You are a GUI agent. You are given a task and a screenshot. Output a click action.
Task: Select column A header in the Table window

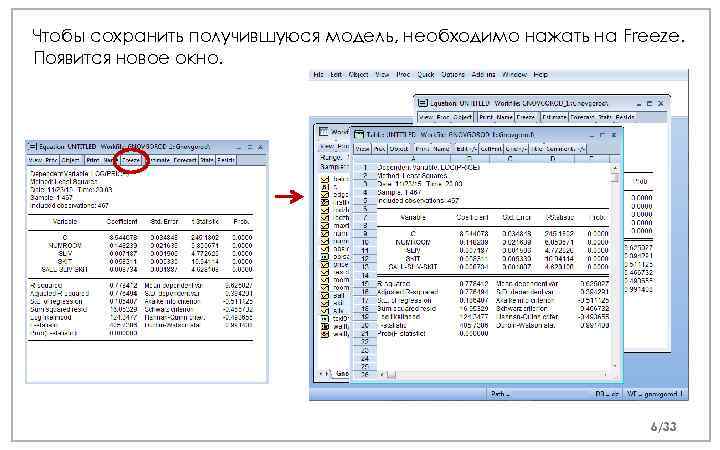tap(412, 158)
